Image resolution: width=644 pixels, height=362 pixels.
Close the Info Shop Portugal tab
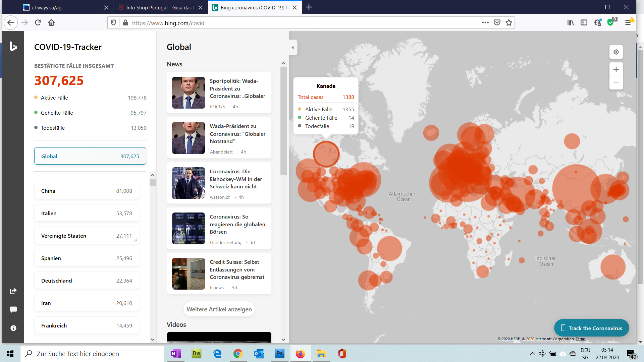tap(200, 7)
